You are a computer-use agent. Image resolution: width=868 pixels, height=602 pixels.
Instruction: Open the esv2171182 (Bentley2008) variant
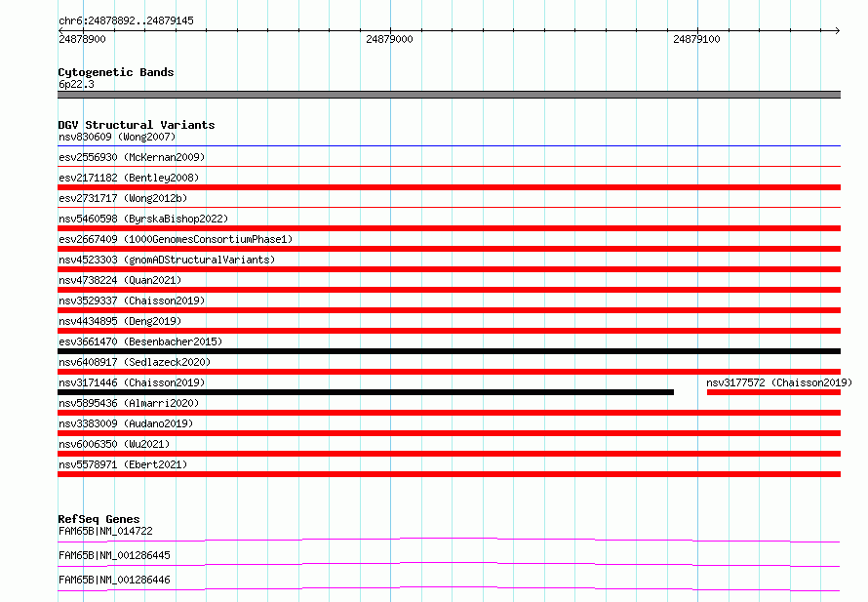pos(129,178)
